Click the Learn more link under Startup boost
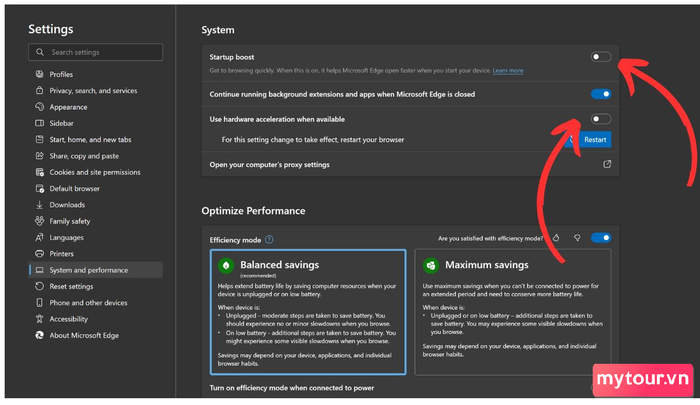Image resolution: width=700 pixels, height=405 pixels. click(508, 71)
